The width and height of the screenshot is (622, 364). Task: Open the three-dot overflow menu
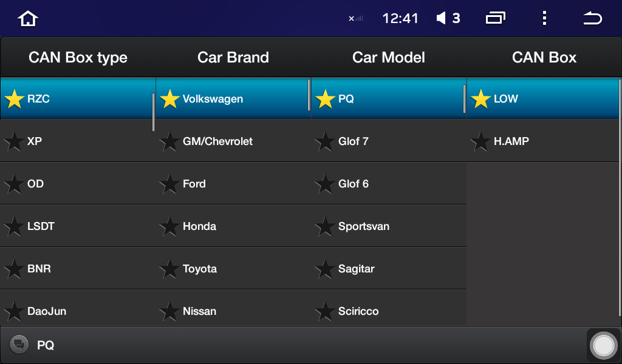point(544,18)
